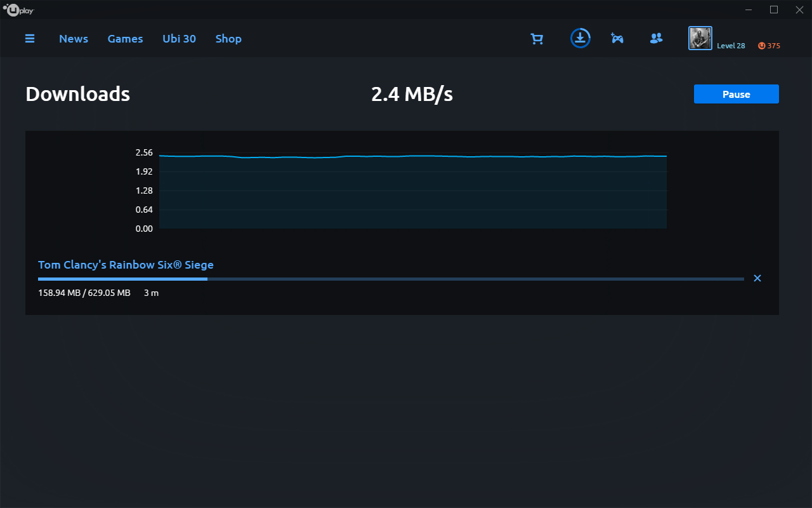Open the downloads queue icon
Viewport: 812px width, 508px height.
(580, 38)
